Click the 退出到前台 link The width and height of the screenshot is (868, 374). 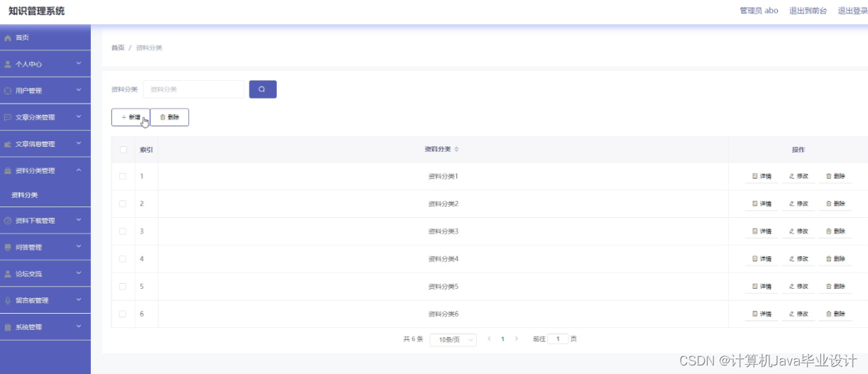(x=808, y=11)
